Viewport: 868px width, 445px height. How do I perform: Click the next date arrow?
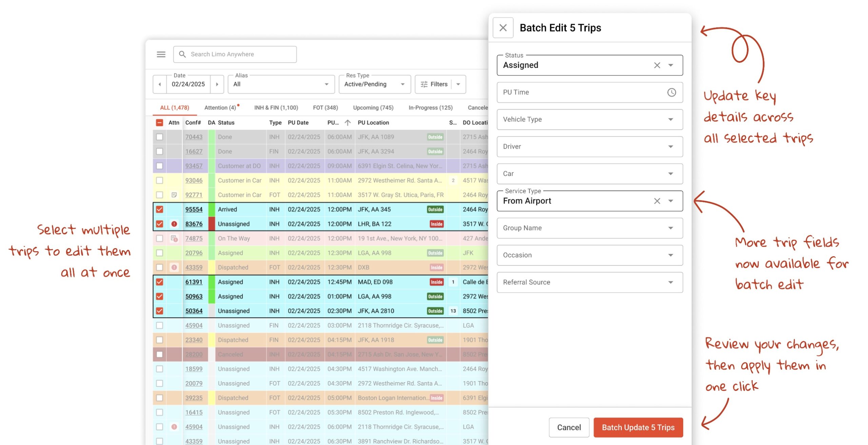click(x=217, y=84)
